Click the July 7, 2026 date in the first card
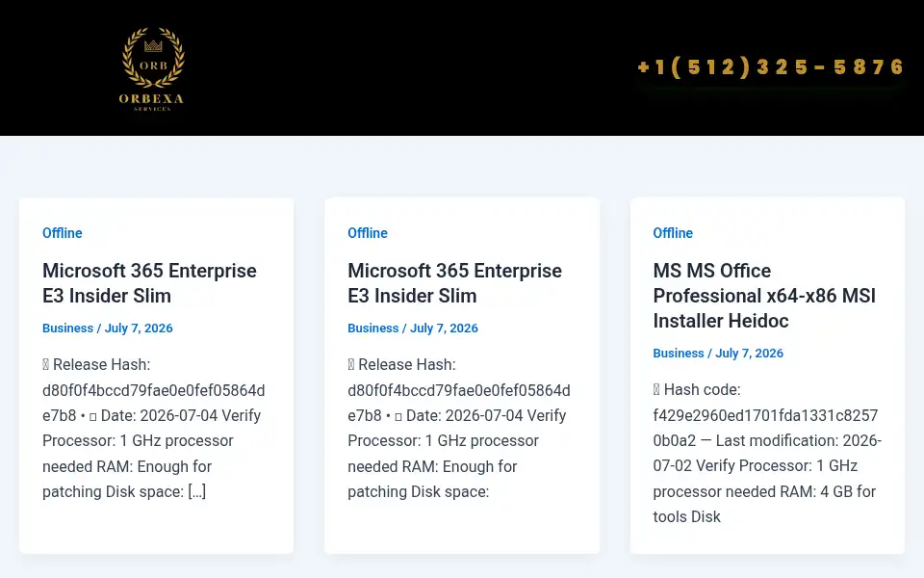The width and height of the screenshot is (924, 578). [x=139, y=328]
